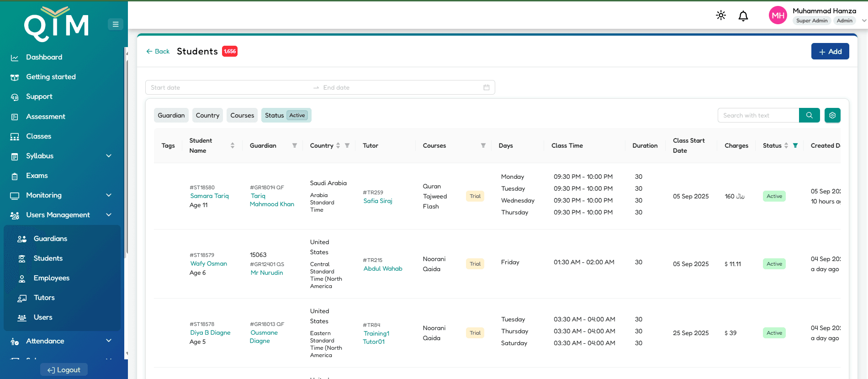
Task: Click the teal search magnifier button
Action: click(x=809, y=115)
